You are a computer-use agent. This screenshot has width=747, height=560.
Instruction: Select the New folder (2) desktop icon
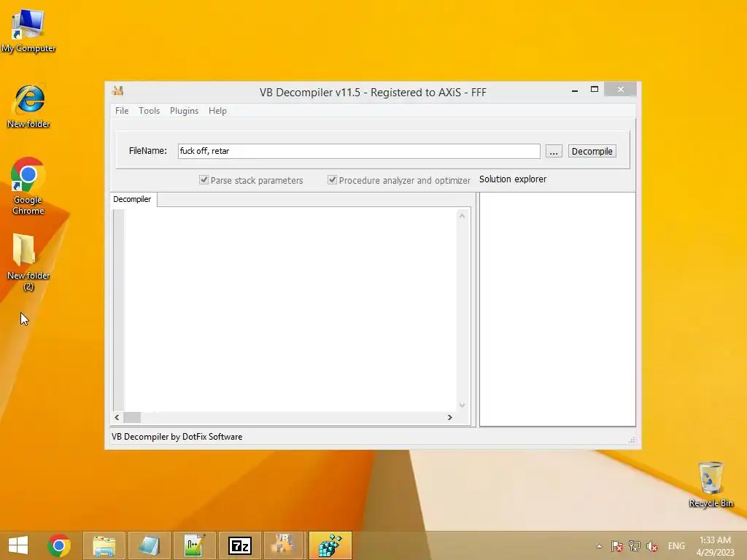(28, 262)
